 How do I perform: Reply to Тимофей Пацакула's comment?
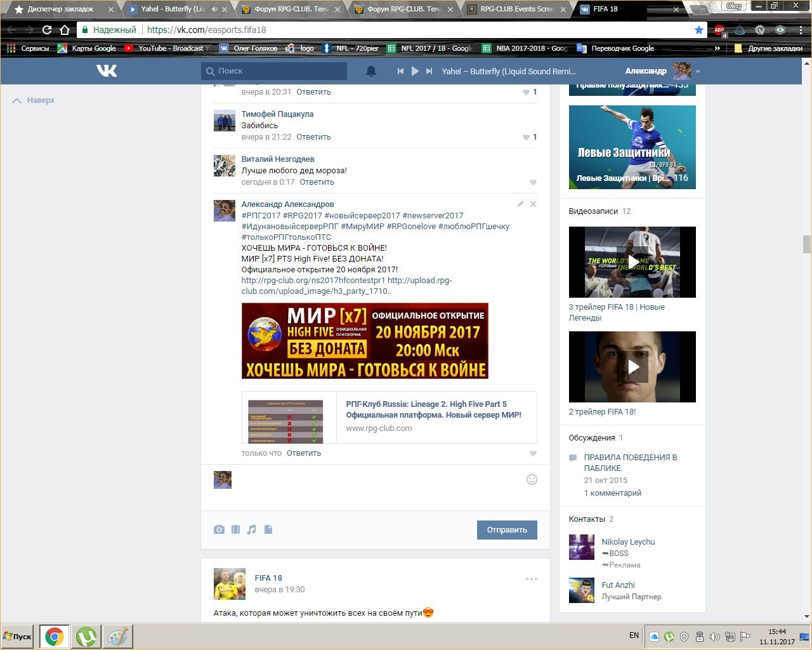313,137
